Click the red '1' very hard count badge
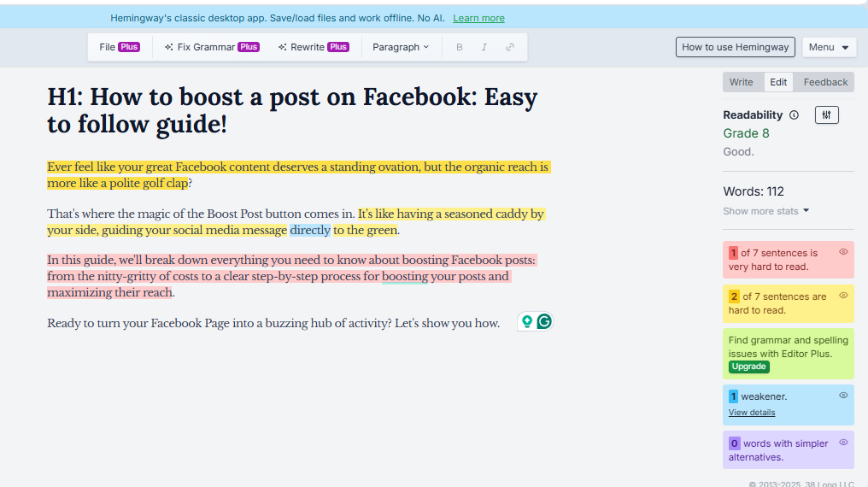 pyautogui.click(x=733, y=253)
